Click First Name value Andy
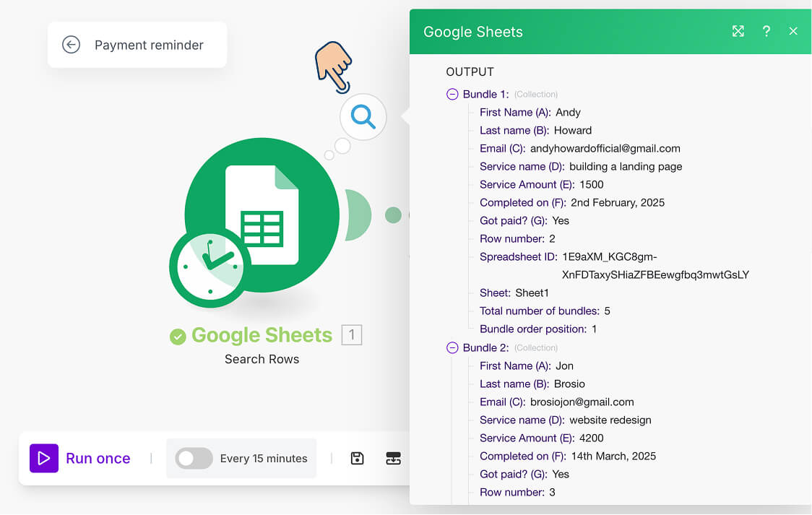This screenshot has width=812, height=515. [568, 112]
